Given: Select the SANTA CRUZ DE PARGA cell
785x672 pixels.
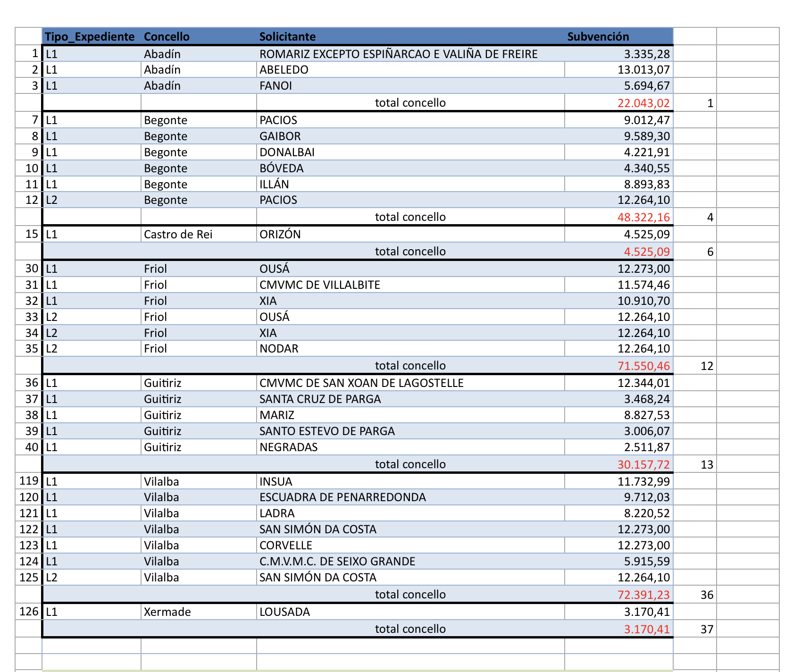Looking at the screenshot, I should point(410,399).
